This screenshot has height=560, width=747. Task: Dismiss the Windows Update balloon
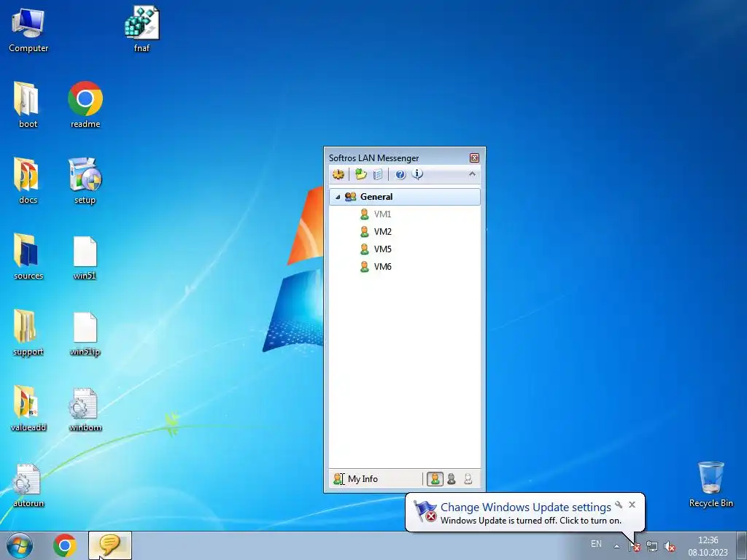(x=632, y=505)
